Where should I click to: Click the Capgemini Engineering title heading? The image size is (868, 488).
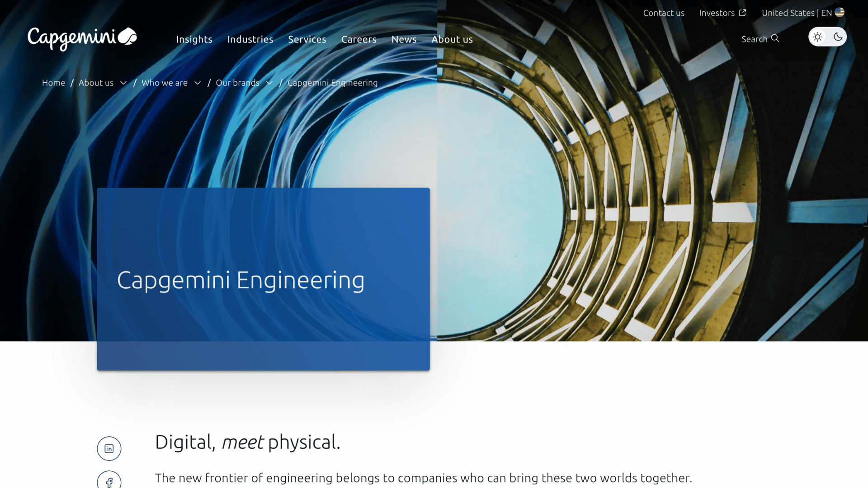coord(241,280)
